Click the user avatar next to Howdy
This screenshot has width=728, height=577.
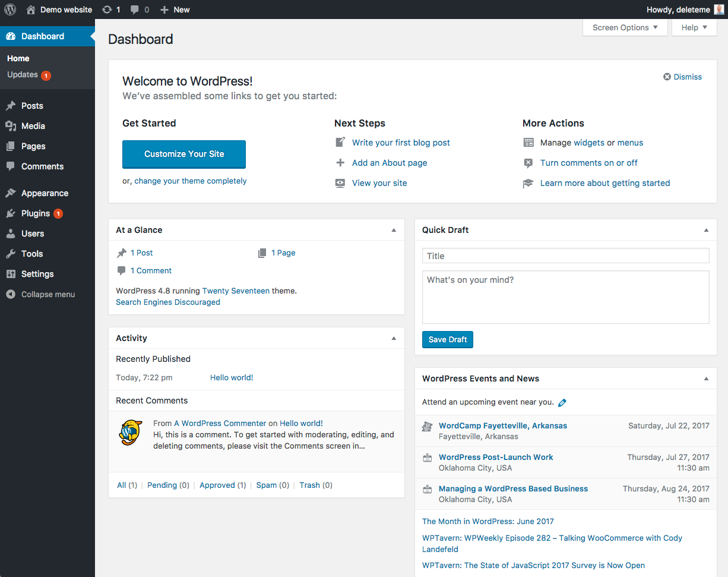(x=718, y=10)
